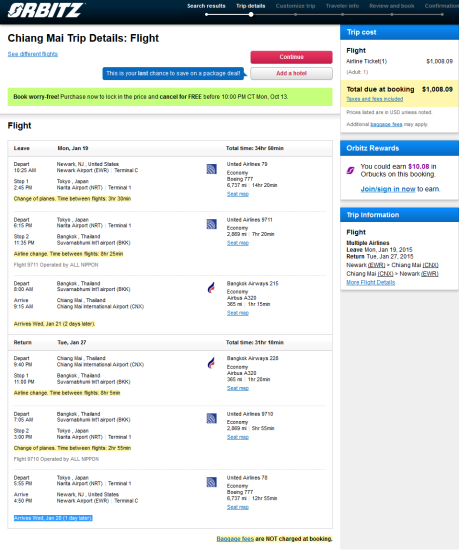
Task: Click the Orbucks rewards icon
Action: click(x=351, y=170)
